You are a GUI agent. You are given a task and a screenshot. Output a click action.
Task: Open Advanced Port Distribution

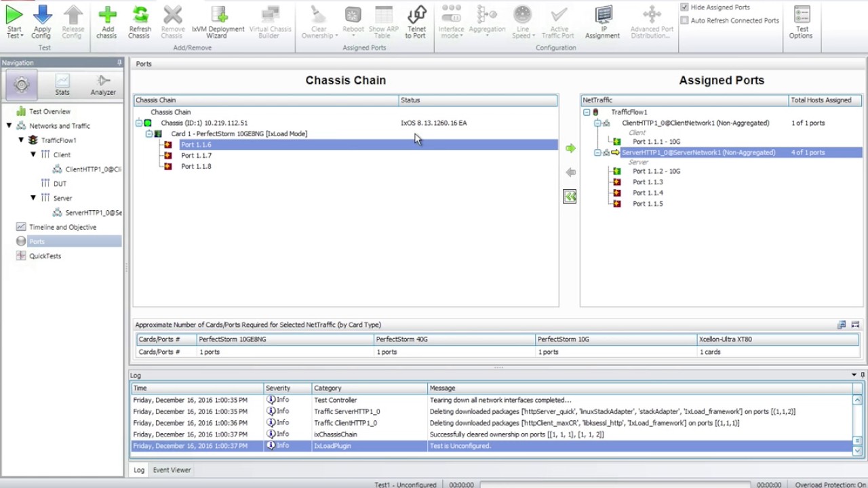[652, 22]
